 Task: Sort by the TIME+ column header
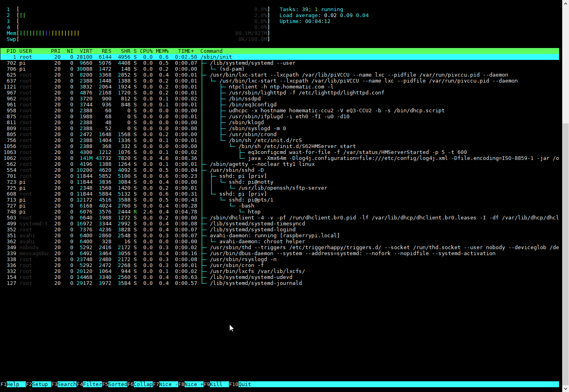pyautogui.click(x=186, y=51)
